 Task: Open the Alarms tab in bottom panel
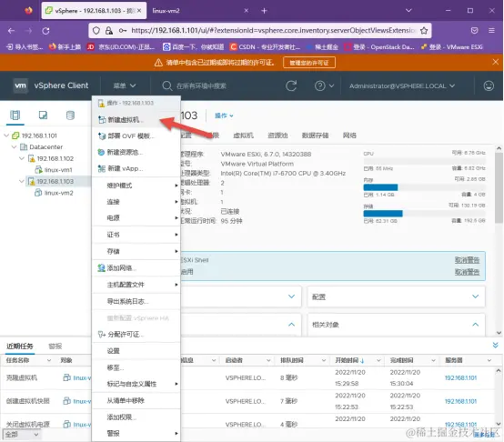point(55,347)
